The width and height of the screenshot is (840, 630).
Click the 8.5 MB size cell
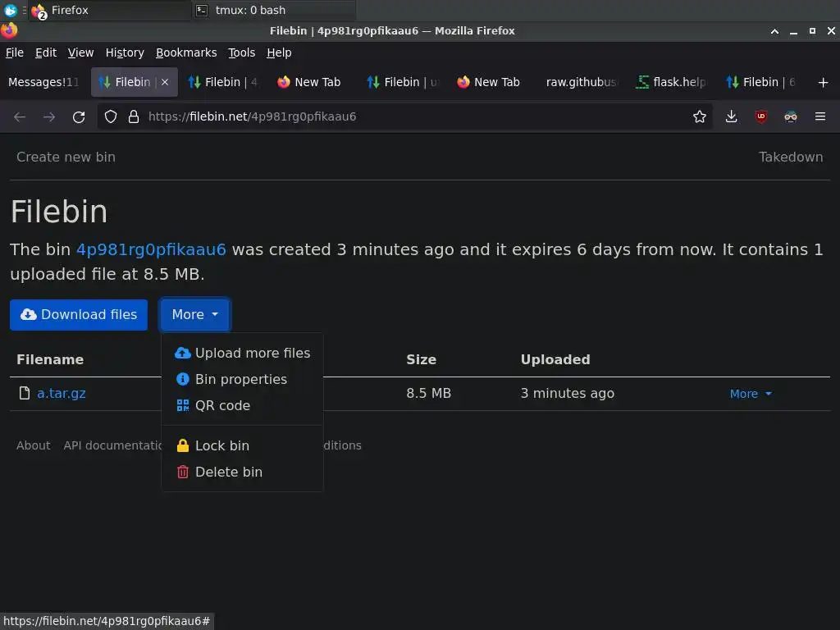tap(428, 393)
